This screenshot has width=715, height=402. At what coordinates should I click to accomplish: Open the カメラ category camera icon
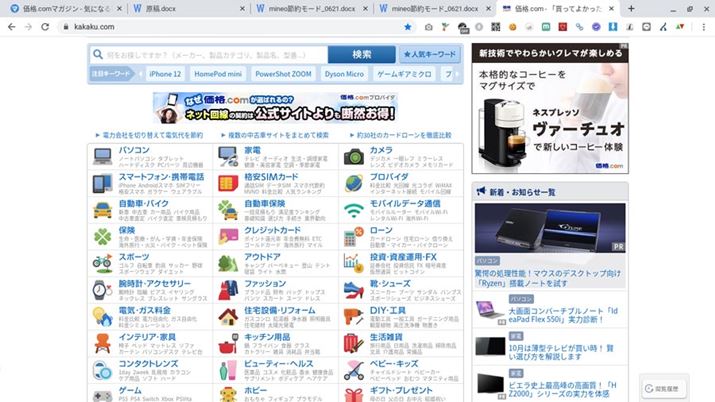pyautogui.click(x=354, y=156)
